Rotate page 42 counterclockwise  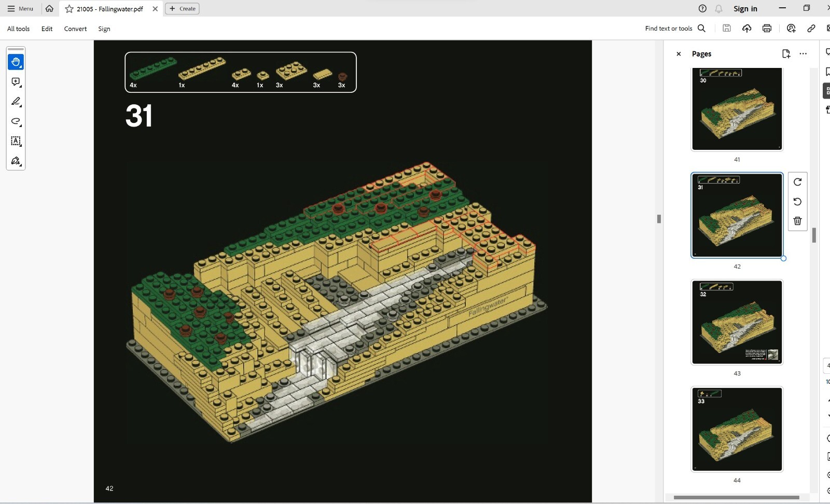pyautogui.click(x=797, y=201)
